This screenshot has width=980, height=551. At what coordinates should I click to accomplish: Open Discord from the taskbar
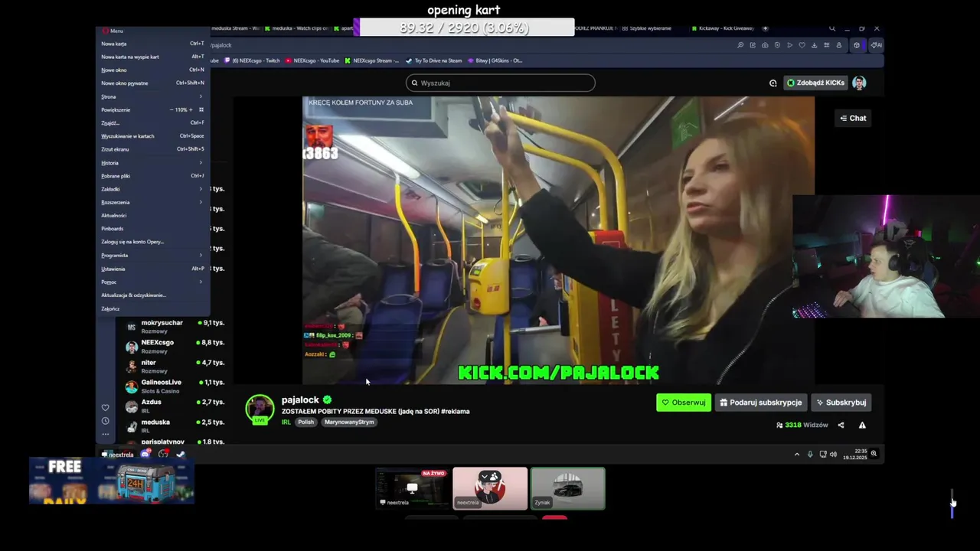(145, 454)
